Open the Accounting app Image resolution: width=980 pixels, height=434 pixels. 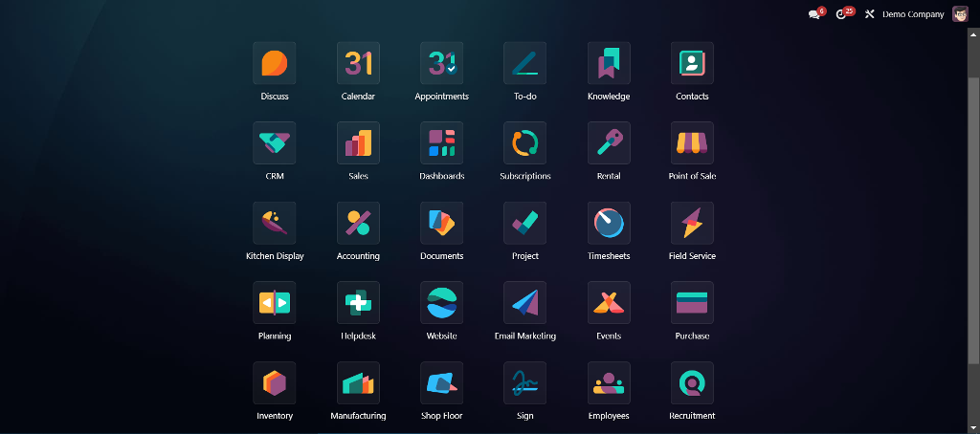tap(358, 223)
